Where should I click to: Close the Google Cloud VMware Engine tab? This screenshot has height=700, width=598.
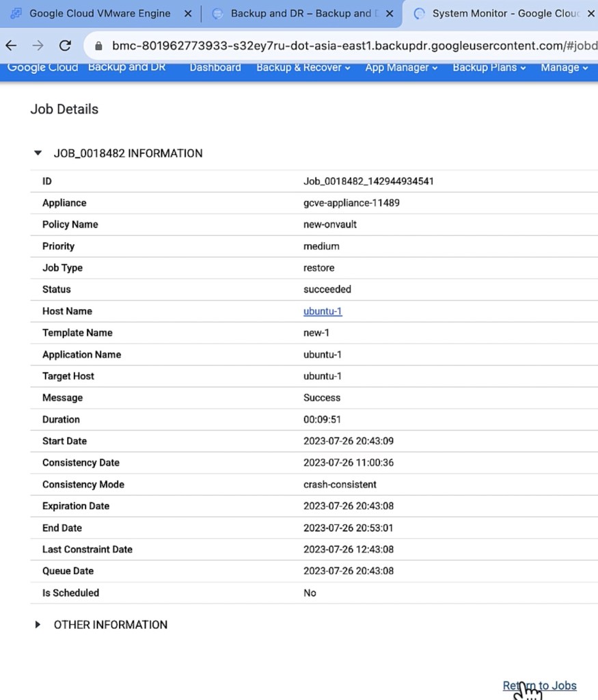coord(188,14)
